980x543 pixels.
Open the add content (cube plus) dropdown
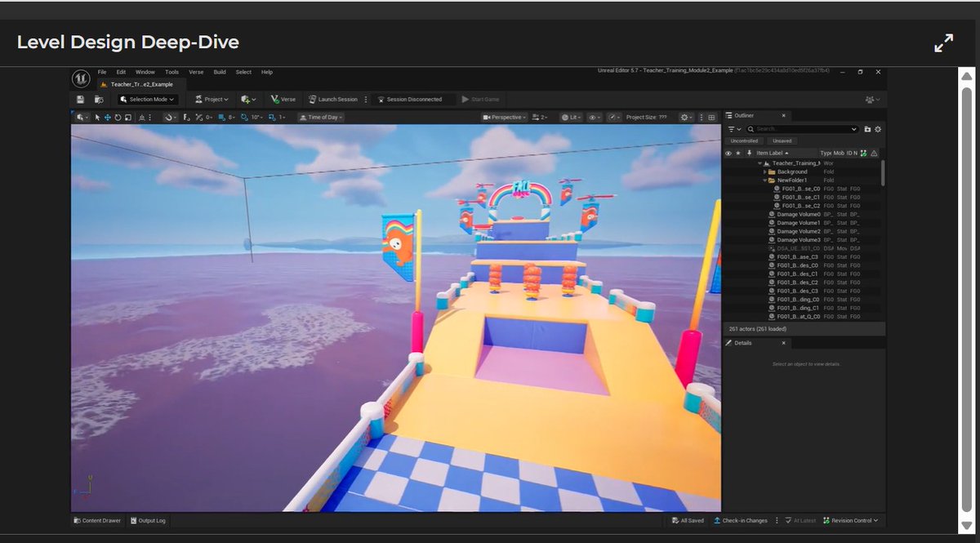pos(249,100)
